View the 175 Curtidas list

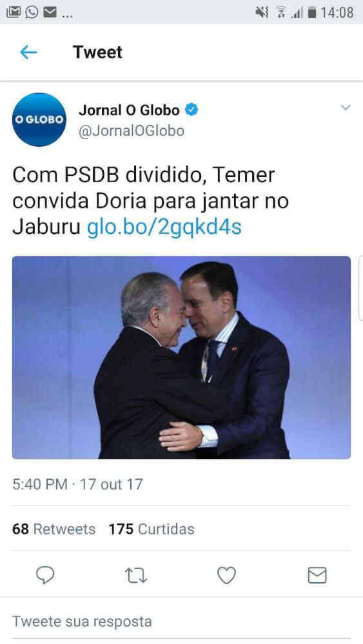pos(152,529)
